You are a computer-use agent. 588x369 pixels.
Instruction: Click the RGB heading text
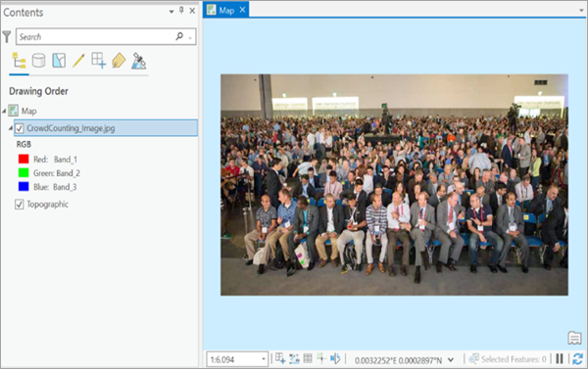coord(24,144)
